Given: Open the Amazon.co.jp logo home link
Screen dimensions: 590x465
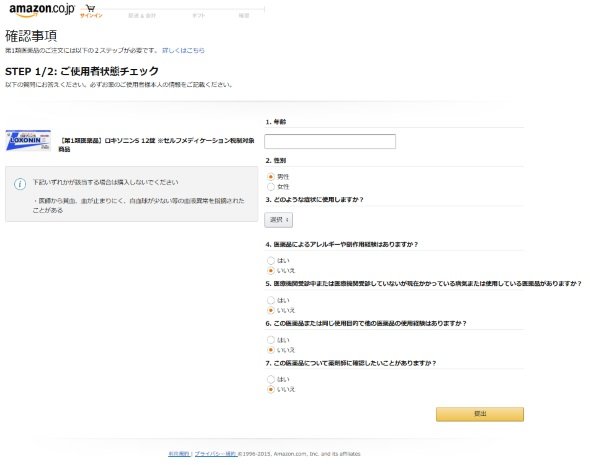Looking at the screenshot, I should click(x=42, y=10).
